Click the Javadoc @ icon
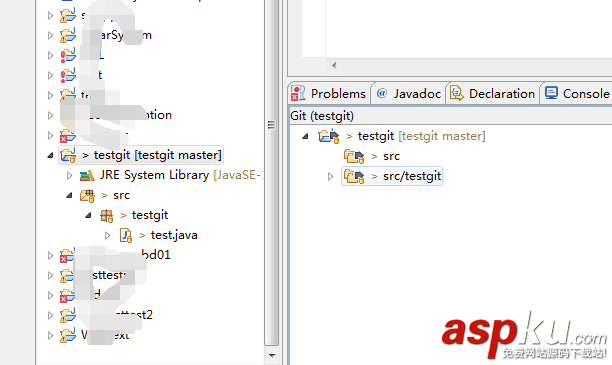The width and height of the screenshot is (612, 365). (x=382, y=93)
